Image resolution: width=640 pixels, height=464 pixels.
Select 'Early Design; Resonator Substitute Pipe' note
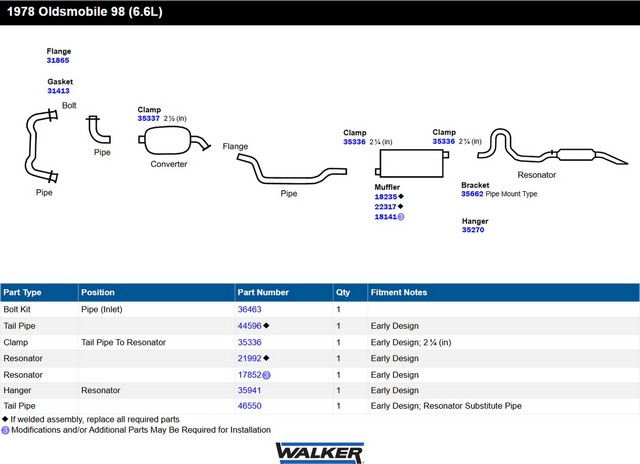(x=446, y=406)
